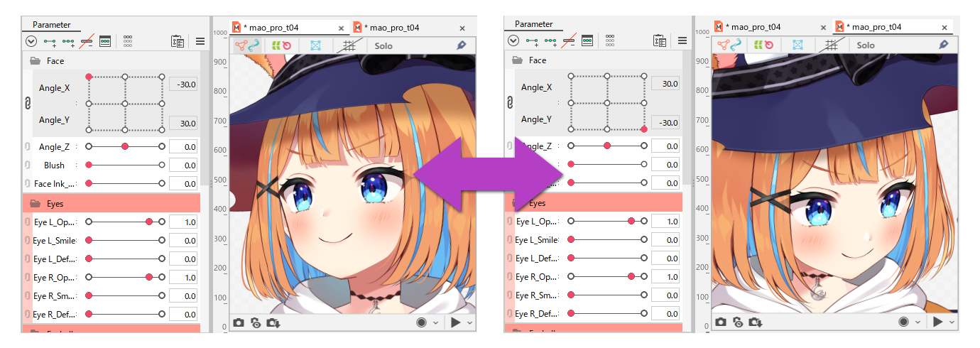Click camera record icon below right view
The height and width of the screenshot is (348, 980).
click(738, 322)
